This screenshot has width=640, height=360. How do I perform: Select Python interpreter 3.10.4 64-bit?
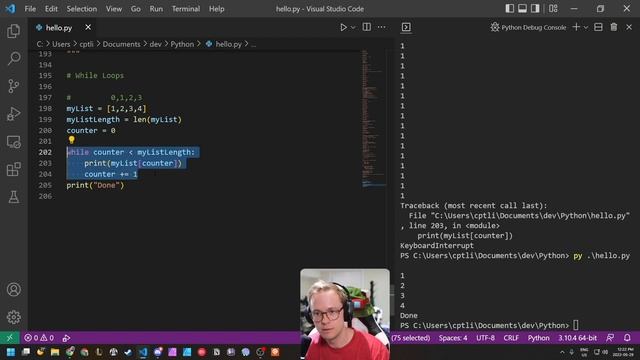pos(578,338)
